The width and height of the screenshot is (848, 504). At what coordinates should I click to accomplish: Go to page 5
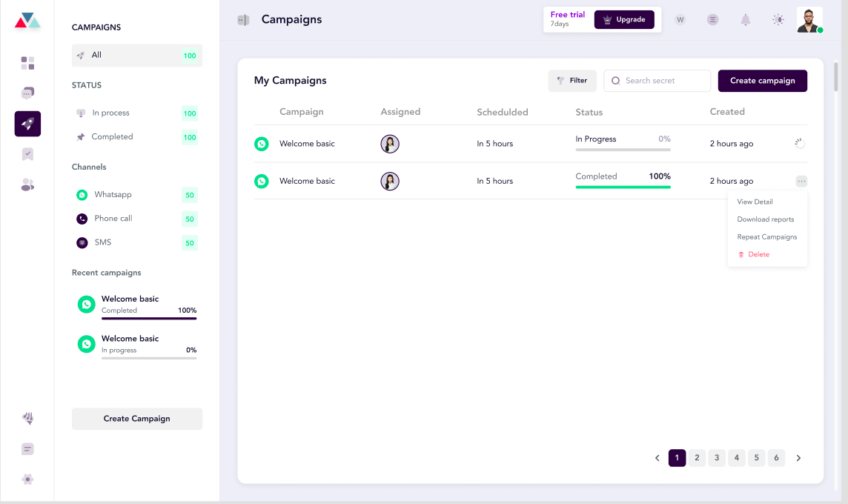757,458
